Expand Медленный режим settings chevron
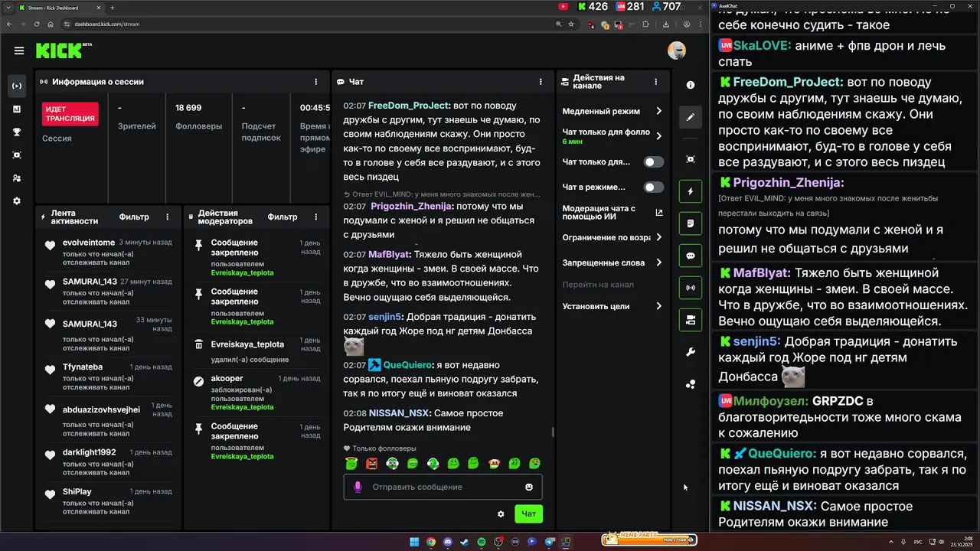Image resolution: width=980 pixels, height=551 pixels. (x=659, y=111)
